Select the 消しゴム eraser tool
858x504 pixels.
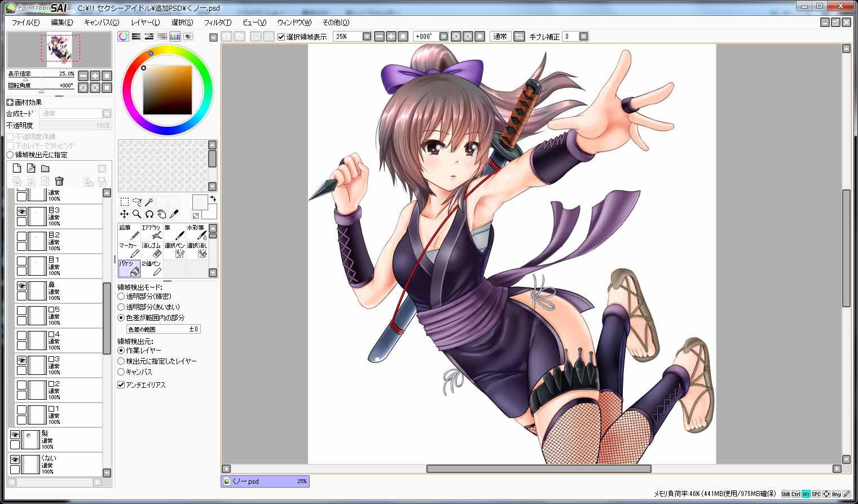(152, 250)
